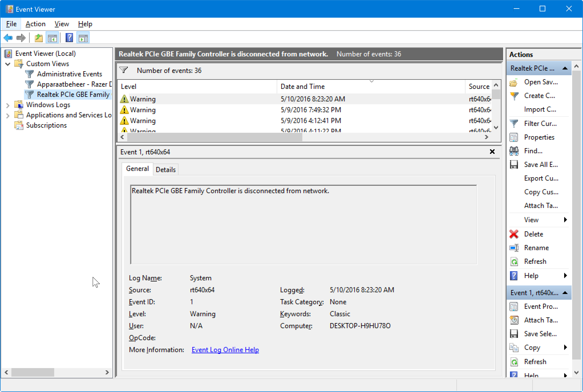Click the Forward arrow toolbar icon
This screenshot has width=583, height=392.
(x=21, y=38)
